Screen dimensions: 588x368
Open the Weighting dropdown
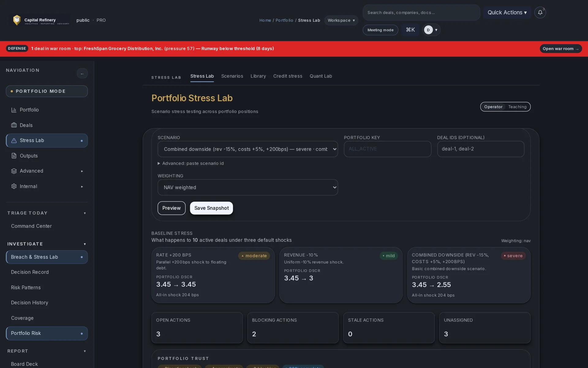click(x=248, y=187)
